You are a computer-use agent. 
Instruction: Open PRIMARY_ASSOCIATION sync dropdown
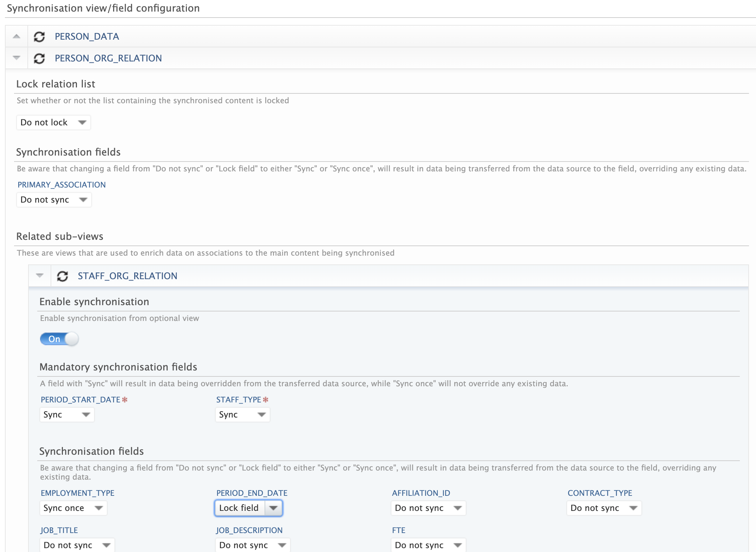[54, 200]
